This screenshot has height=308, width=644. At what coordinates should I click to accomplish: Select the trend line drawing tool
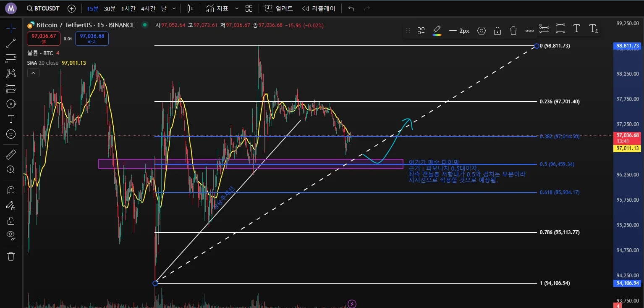tap(11, 43)
